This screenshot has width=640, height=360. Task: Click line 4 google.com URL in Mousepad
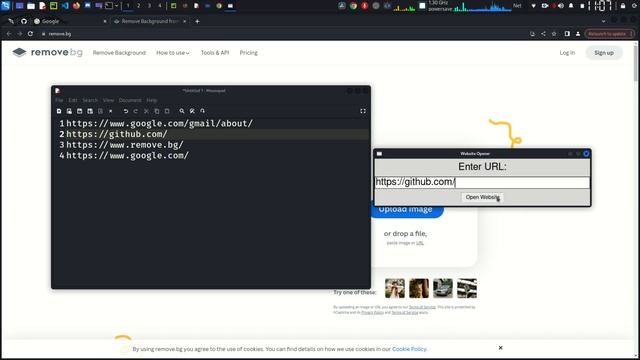[x=127, y=156]
